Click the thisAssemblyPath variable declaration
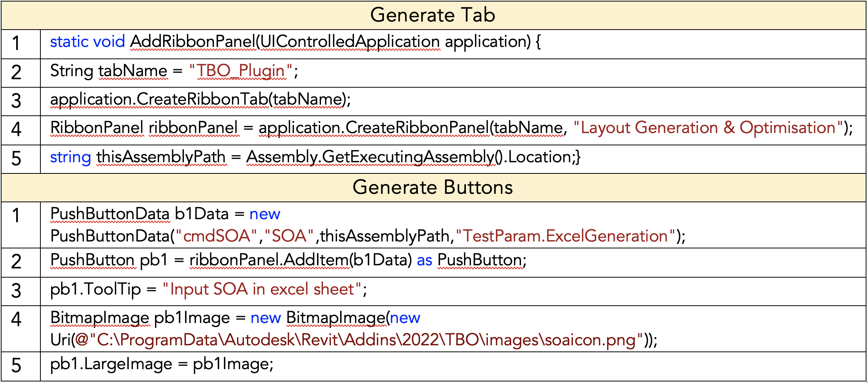This screenshot has width=868, height=383. click(x=161, y=157)
